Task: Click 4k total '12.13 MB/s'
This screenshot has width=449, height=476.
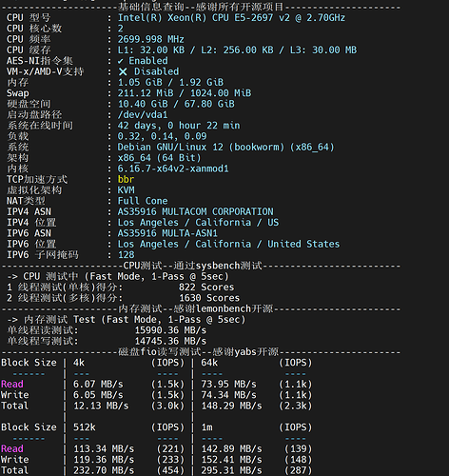Action: click(101, 407)
